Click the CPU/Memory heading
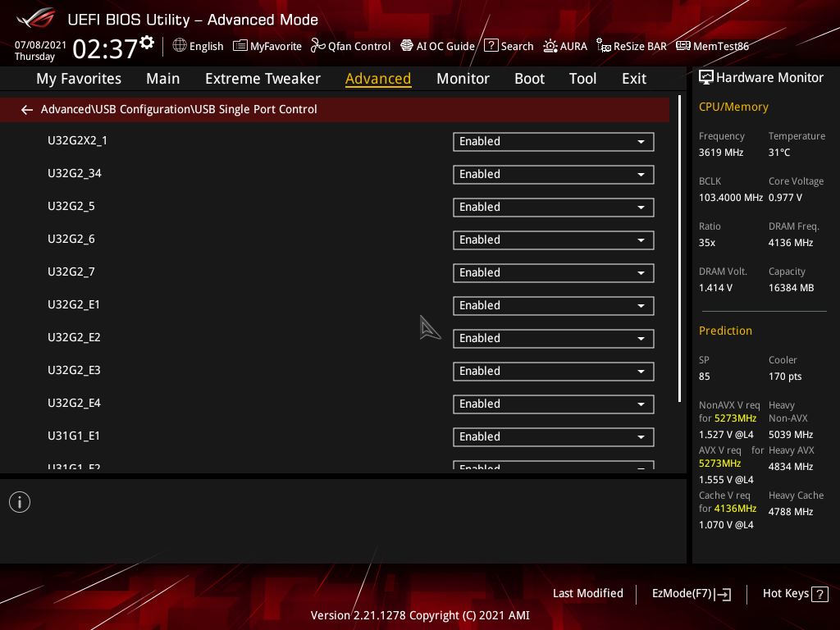Image resolution: width=840 pixels, height=630 pixels. point(733,107)
